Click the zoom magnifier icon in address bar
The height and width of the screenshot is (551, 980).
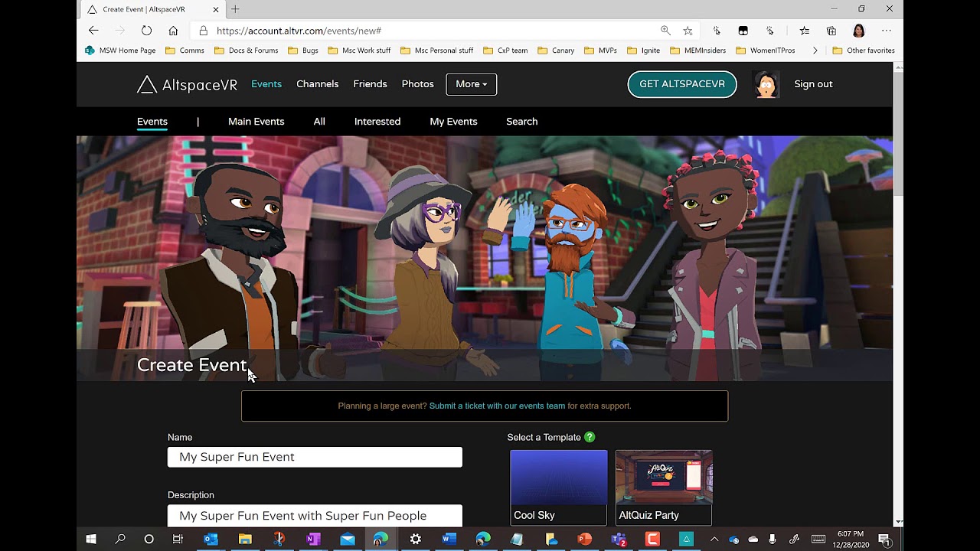tap(665, 31)
